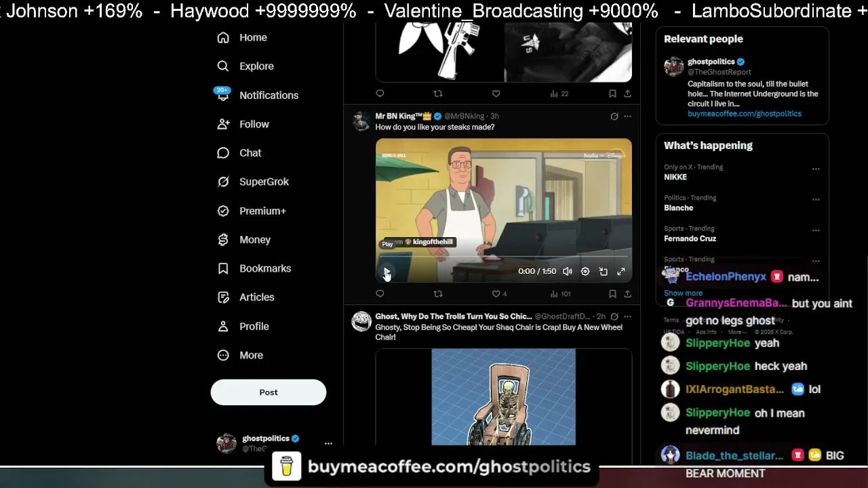Open the ghostpolitics account avatar at sidebar bottom

point(226,443)
